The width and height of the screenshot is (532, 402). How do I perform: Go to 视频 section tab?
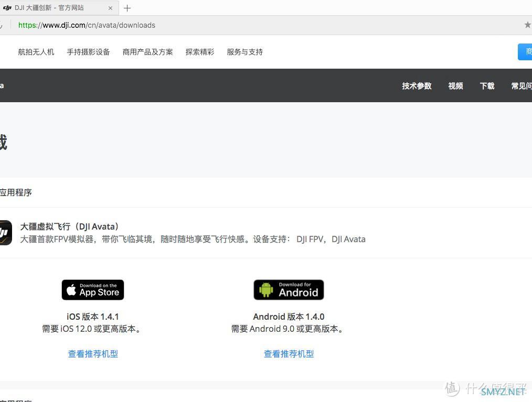click(455, 86)
